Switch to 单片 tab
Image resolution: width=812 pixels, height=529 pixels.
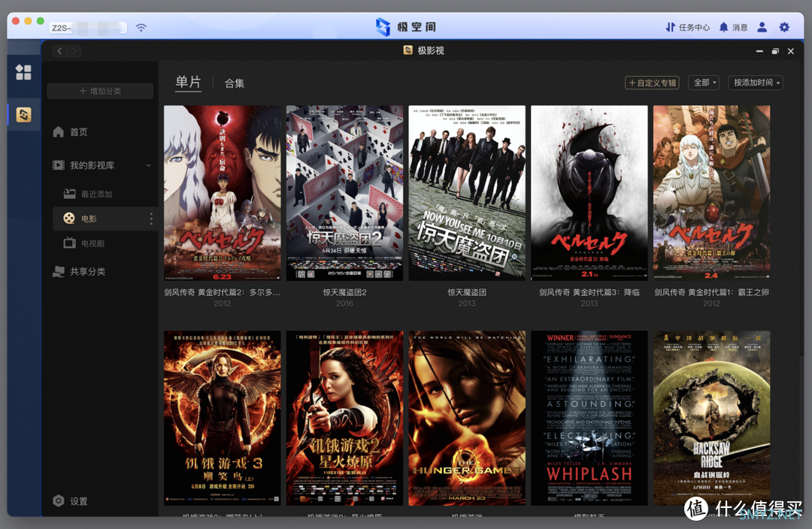pyautogui.click(x=188, y=83)
